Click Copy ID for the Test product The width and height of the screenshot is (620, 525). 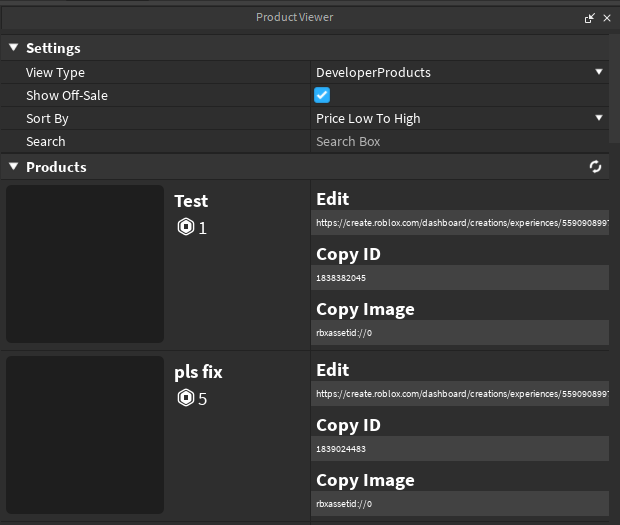click(348, 255)
